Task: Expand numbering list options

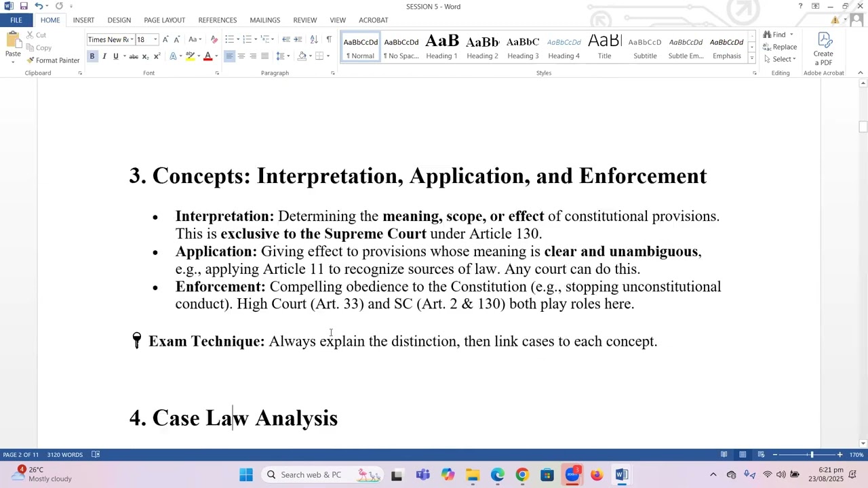Action: click(255, 39)
